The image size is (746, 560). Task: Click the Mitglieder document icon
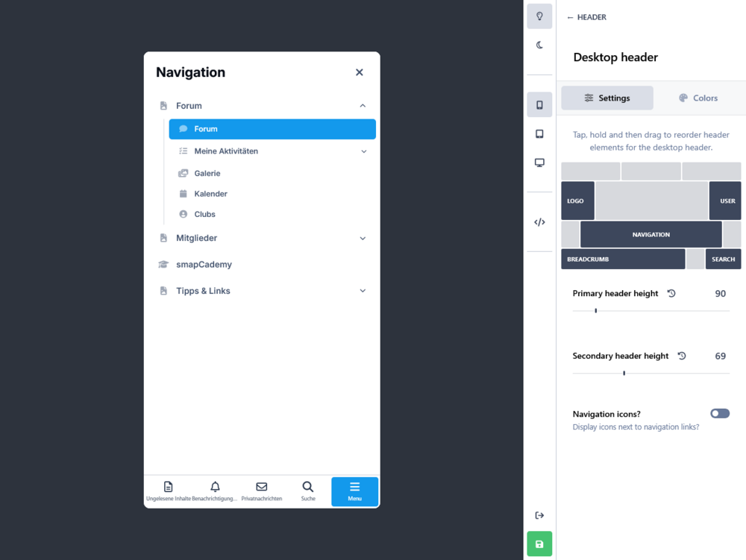point(163,238)
